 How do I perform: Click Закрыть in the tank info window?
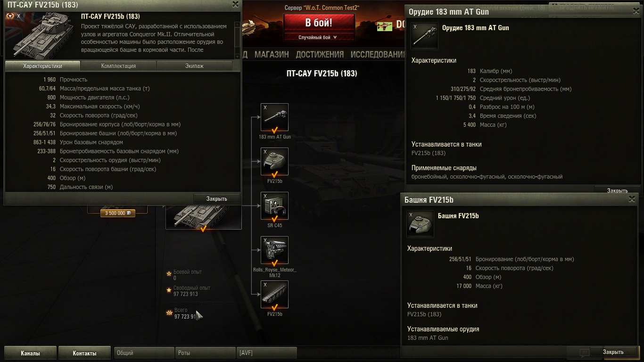pyautogui.click(x=216, y=198)
